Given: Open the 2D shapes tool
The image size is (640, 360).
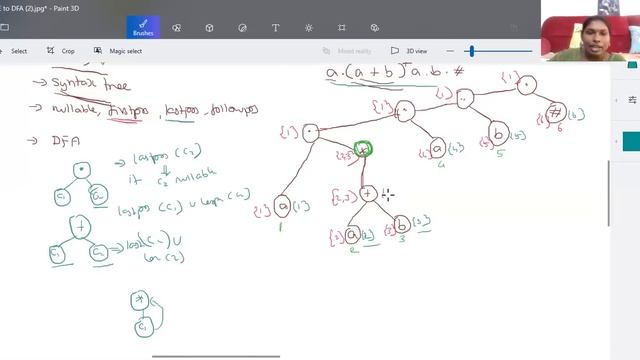Looking at the screenshot, I should click(176, 28).
